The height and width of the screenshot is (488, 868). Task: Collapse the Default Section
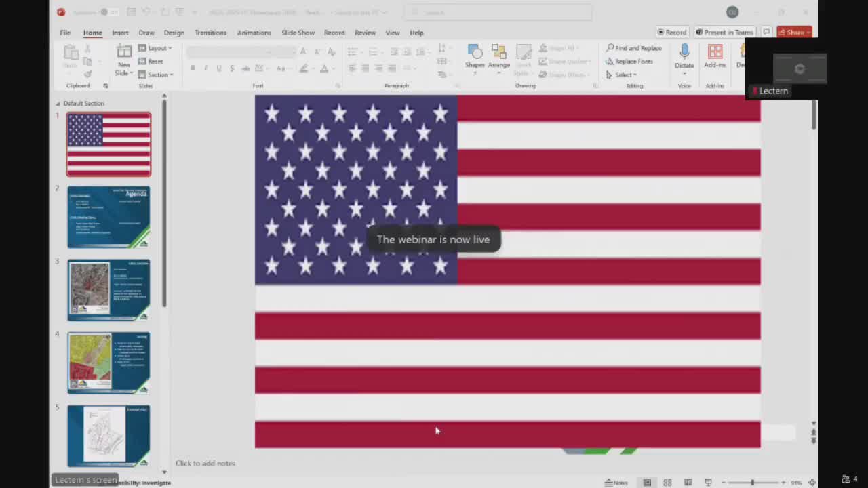tap(58, 103)
